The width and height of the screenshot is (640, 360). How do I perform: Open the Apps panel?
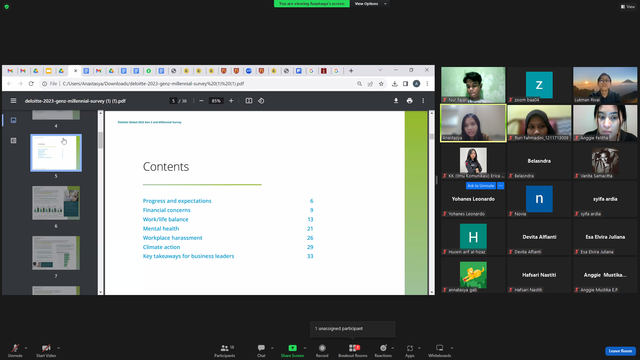click(x=410, y=350)
